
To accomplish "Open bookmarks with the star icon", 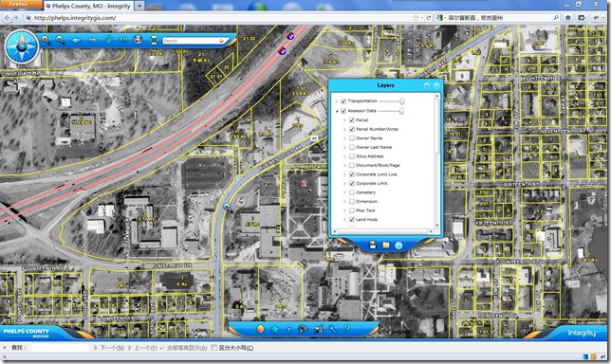I will [x=275, y=329].
